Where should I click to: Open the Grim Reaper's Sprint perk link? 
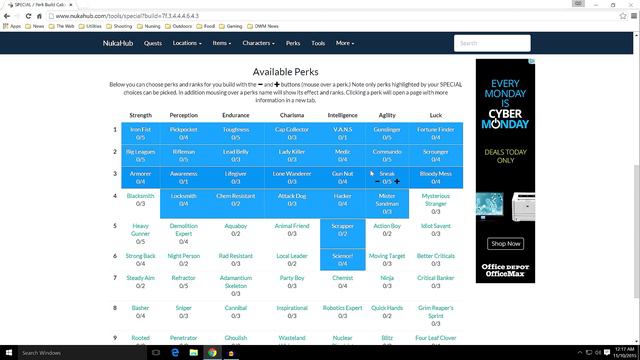click(436, 312)
